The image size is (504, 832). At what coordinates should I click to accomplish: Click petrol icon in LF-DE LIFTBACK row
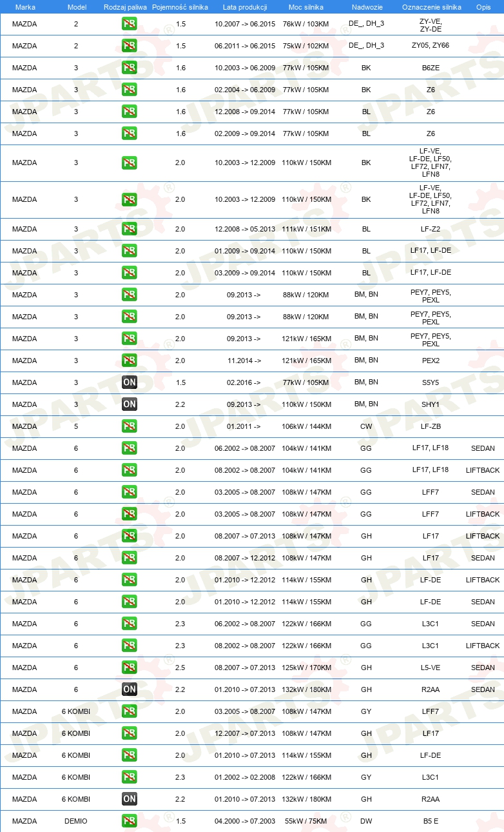(x=130, y=580)
